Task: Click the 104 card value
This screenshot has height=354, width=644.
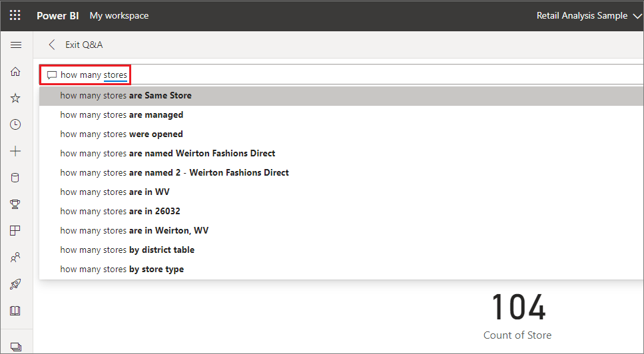Action: coord(518,307)
